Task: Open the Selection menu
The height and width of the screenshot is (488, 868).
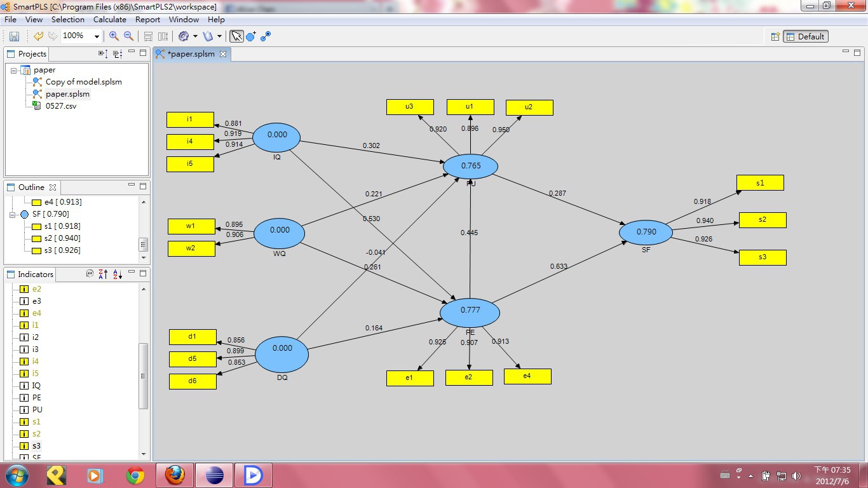Action: pos(68,20)
